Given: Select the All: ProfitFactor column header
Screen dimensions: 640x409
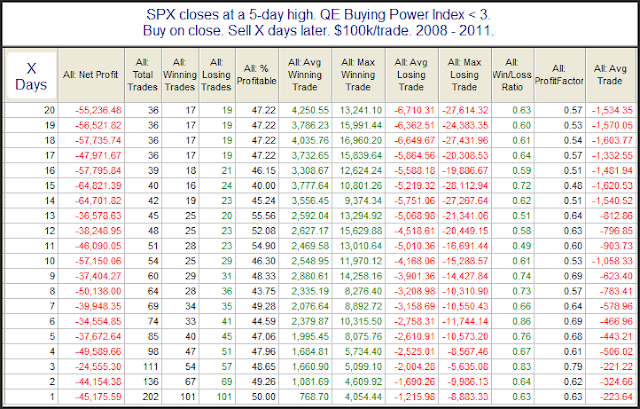Looking at the screenshot, I should pos(559,75).
